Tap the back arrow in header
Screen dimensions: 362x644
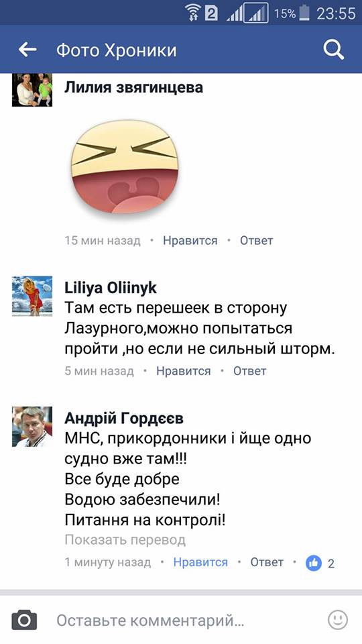[x=27, y=50]
